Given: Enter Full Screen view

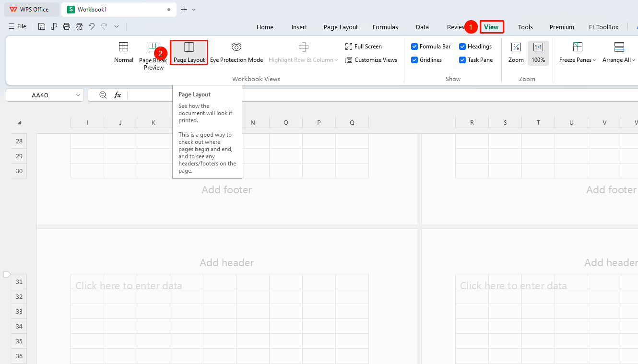Looking at the screenshot, I should pos(364,47).
